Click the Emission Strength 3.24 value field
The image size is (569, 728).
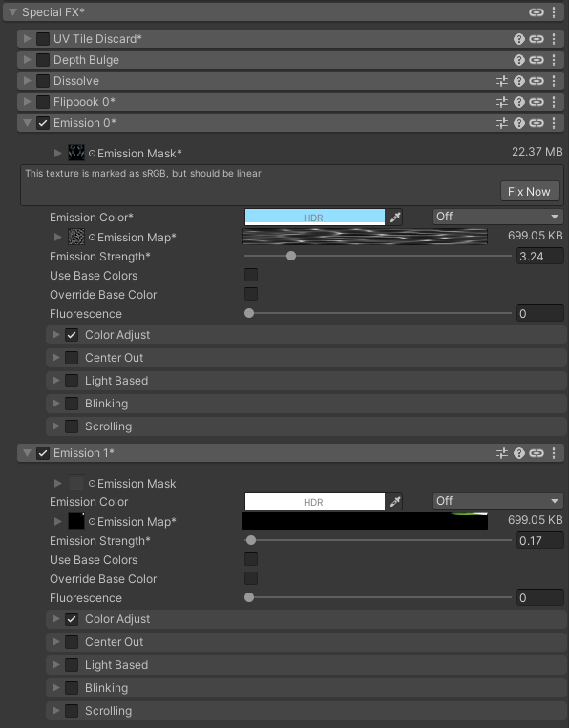tap(539, 257)
